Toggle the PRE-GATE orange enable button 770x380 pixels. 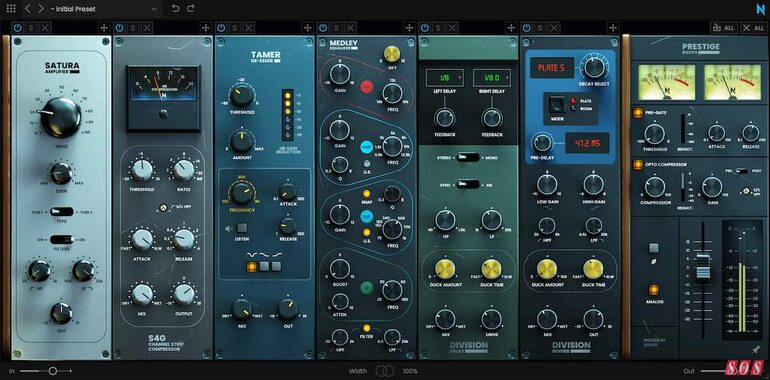(x=637, y=113)
